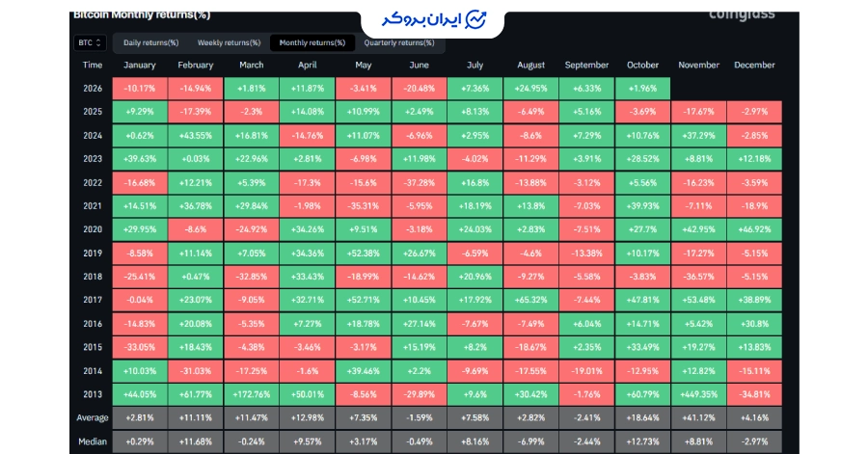Screen dimensions: 868x454
Task: Click the 2020 December +46.92% cell
Action: [x=754, y=229]
